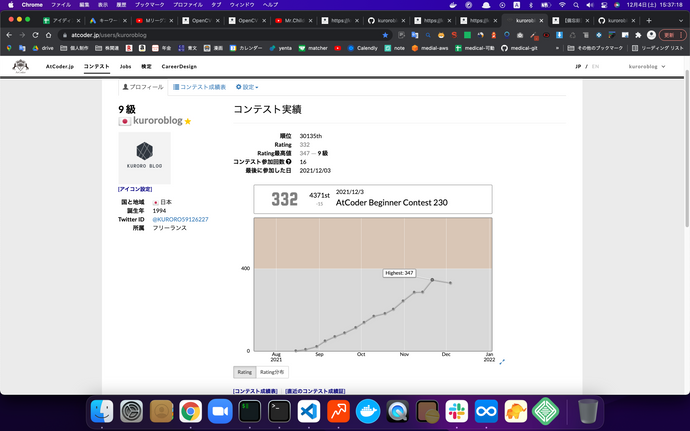This screenshot has height=431, width=690.
Task: Open the CareerDesign navigation item
Action: pos(179,66)
